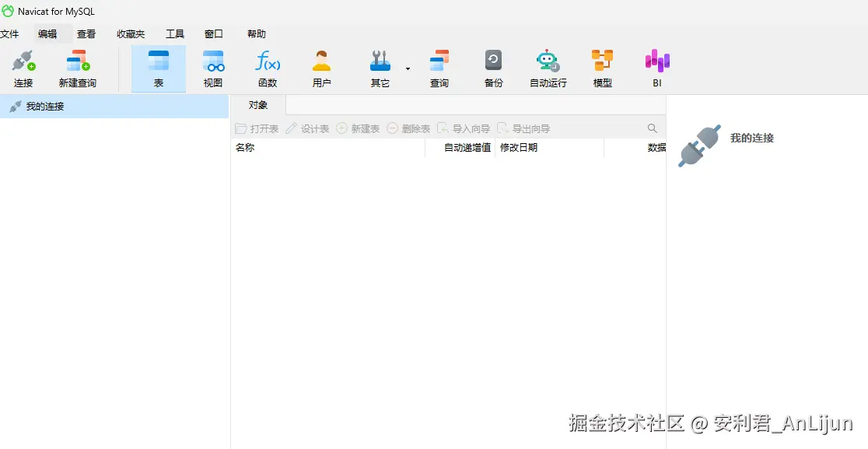Image resolution: width=868 pixels, height=449 pixels.
Task: Sort by the 自动递增值 column header
Action: [460, 148]
